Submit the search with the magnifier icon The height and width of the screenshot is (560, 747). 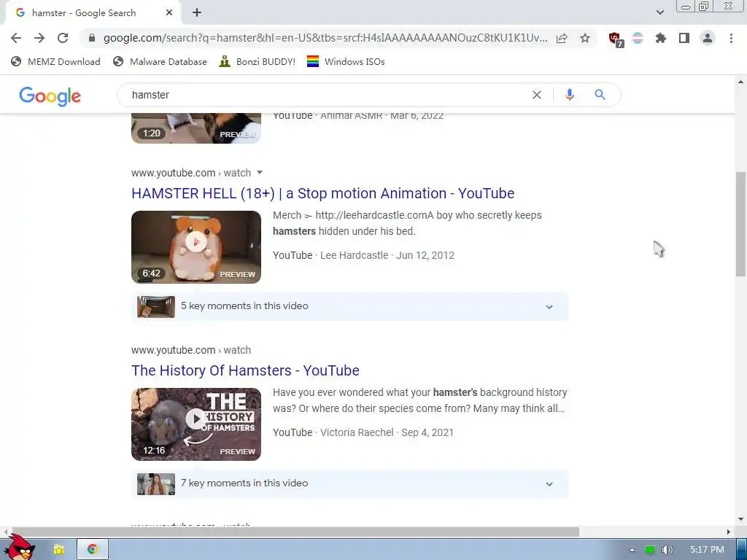(x=600, y=95)
